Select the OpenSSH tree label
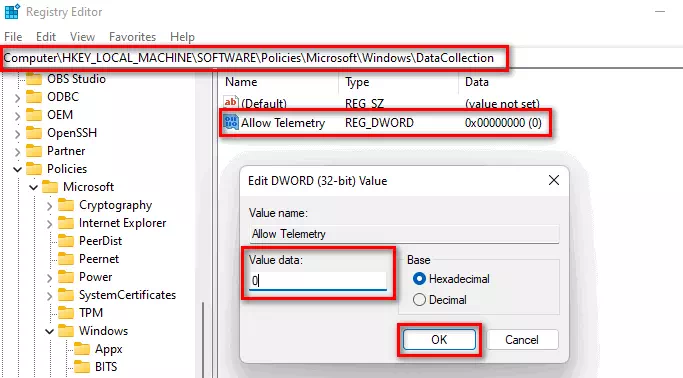Viewport: 683px width, 378px height. (72, 133)
